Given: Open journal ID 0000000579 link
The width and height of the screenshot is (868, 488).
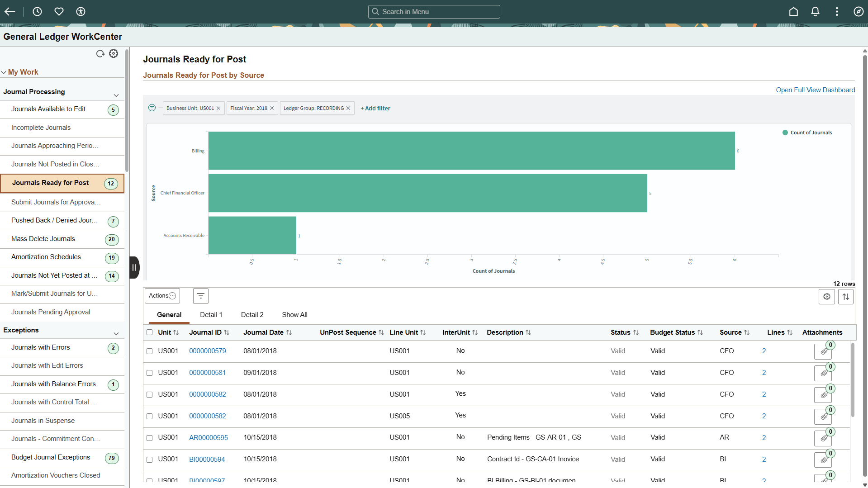Looking at the screenshot, I should 207,351.
